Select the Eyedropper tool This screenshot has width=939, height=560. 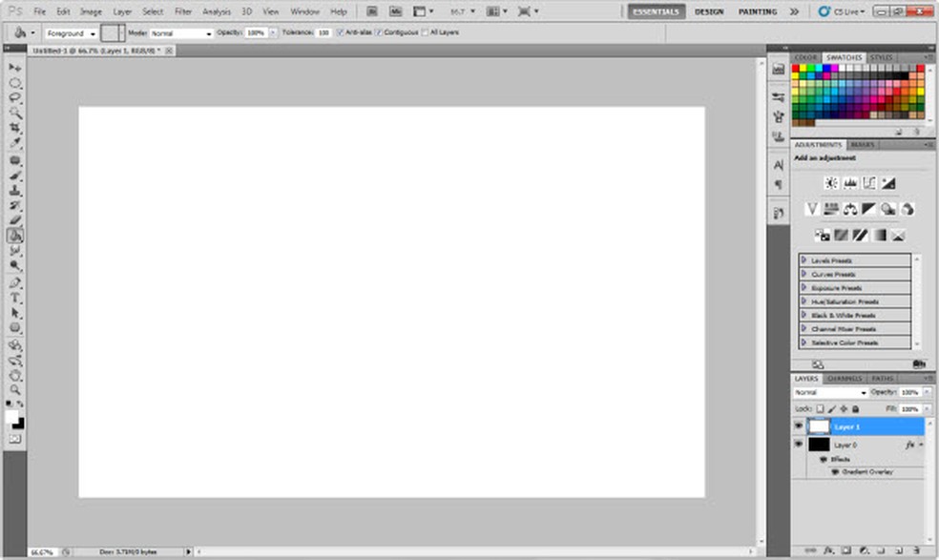15,143
